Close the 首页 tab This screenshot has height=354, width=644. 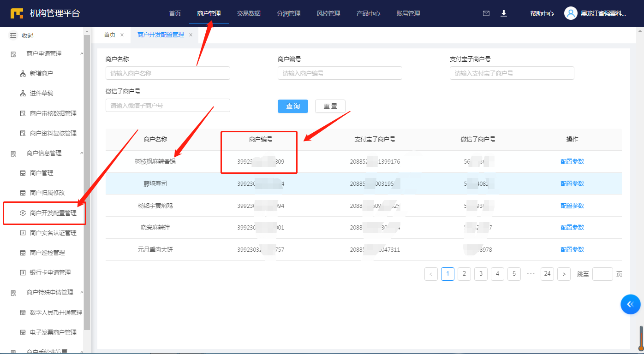click(x=122, y=35)
